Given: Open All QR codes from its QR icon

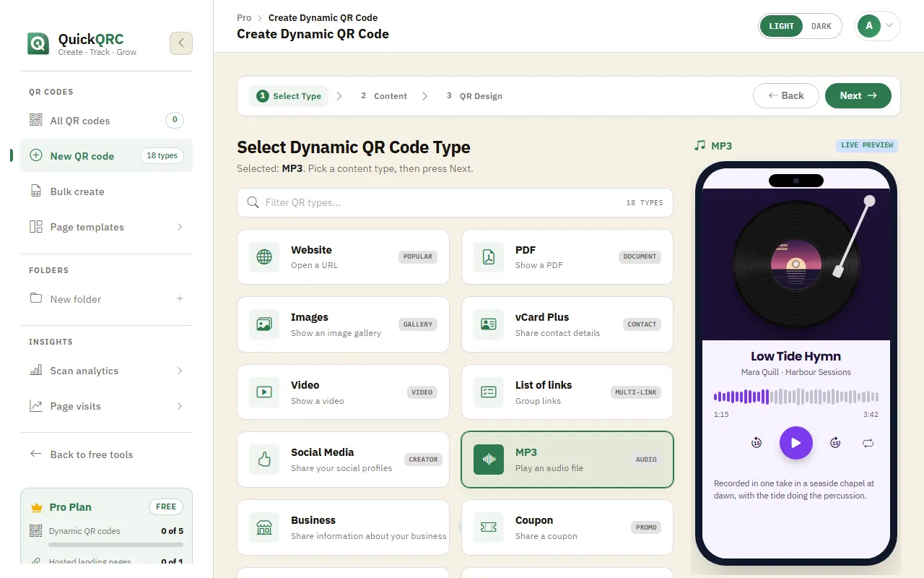Looking at the screenshot, I should point(36,120).
